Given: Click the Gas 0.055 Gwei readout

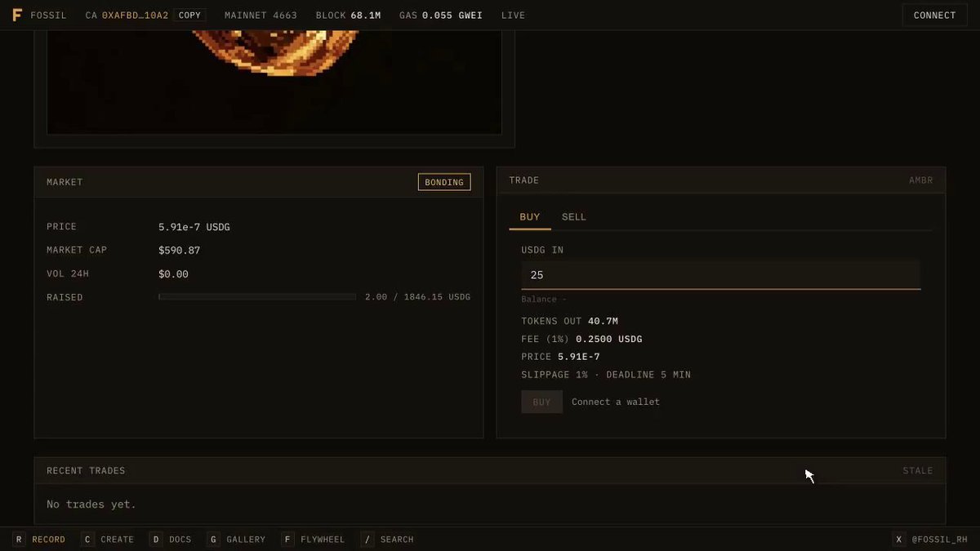Looking at the screenshot, I should pyautogui.click(x=441, y=16).
